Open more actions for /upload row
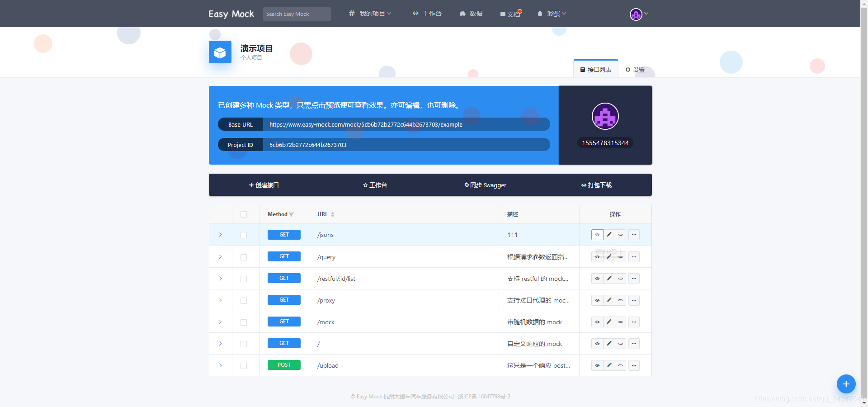Screen dimensions: 868x407 pos(634,365)
